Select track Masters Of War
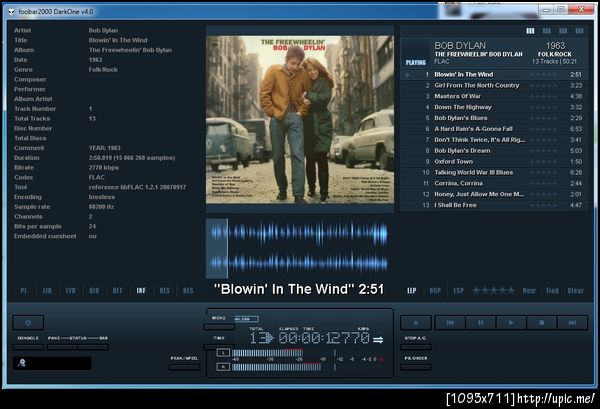 494,96
